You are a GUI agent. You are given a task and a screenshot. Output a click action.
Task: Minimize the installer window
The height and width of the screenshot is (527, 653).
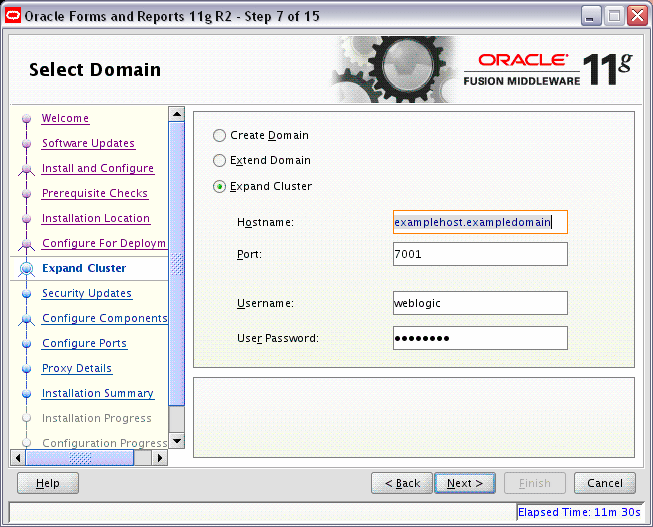coord(591,16)
